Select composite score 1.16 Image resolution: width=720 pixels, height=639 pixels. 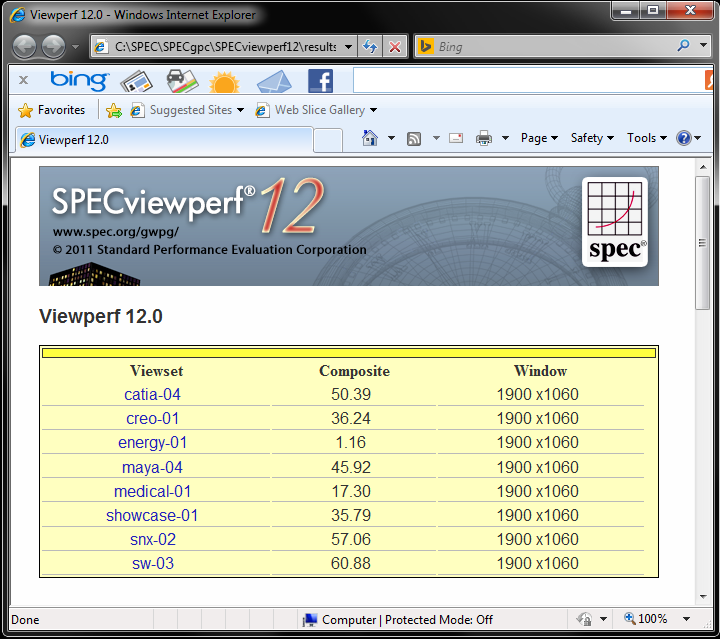(x=351, y=443)
